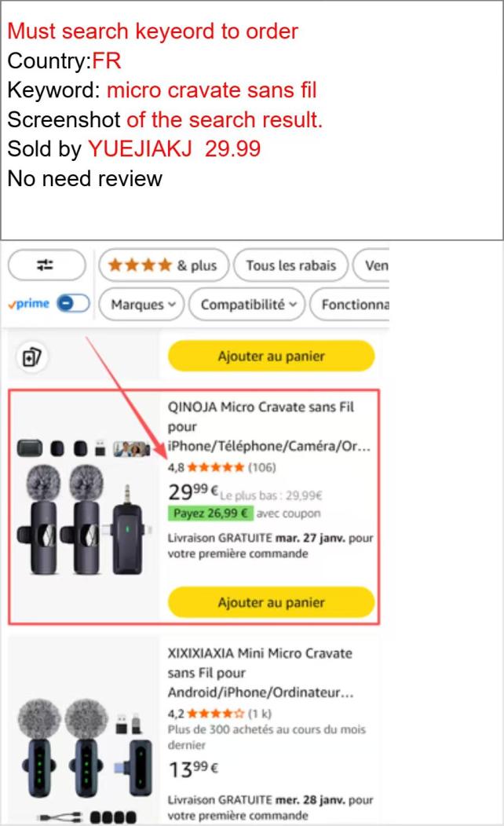Open the QINOJA Micro Cravate sans Fil title

coord(269,426)
